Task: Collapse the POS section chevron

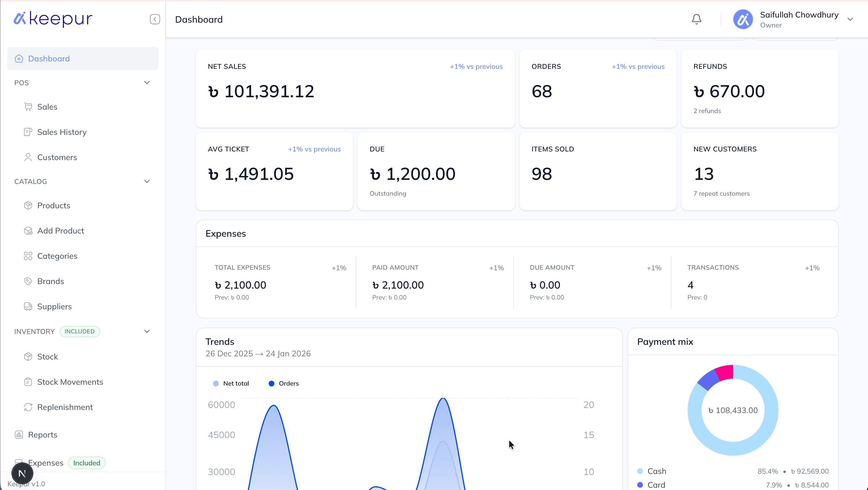Action: tap(147, 83)
